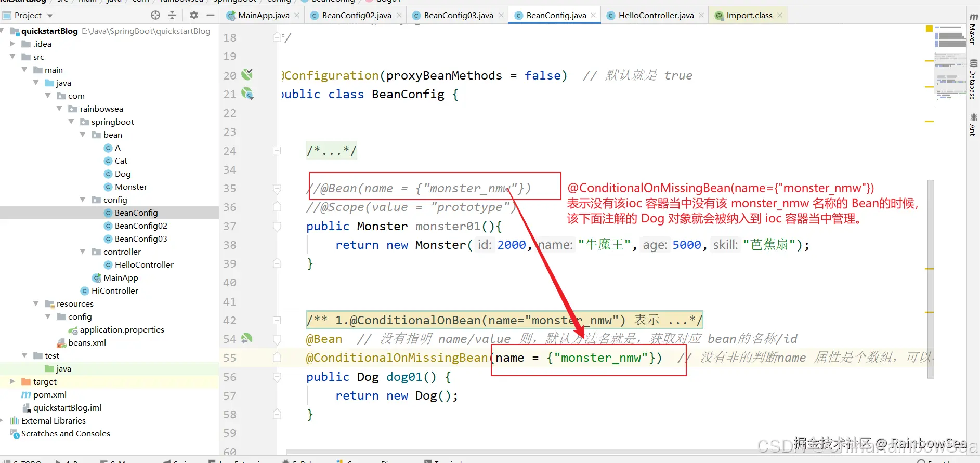Open Project panel settings gear
Image resolution: width=980 pixels, height=463 pixels.
[194, 15]
